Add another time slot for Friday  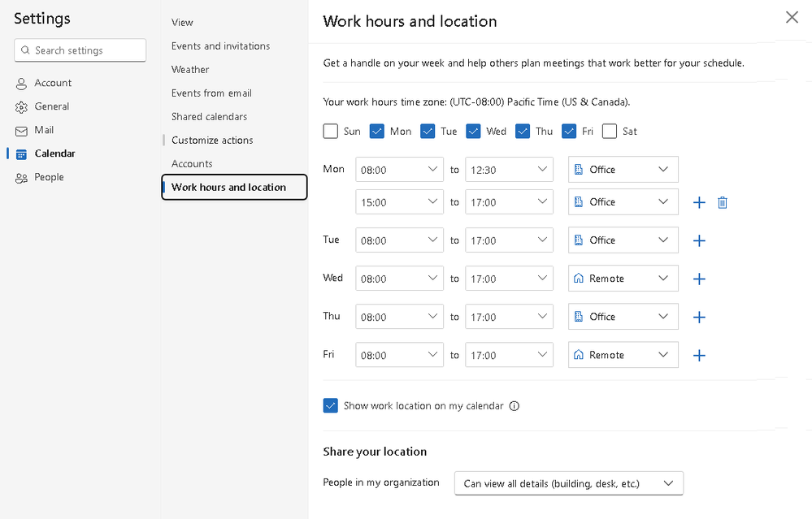699,355
